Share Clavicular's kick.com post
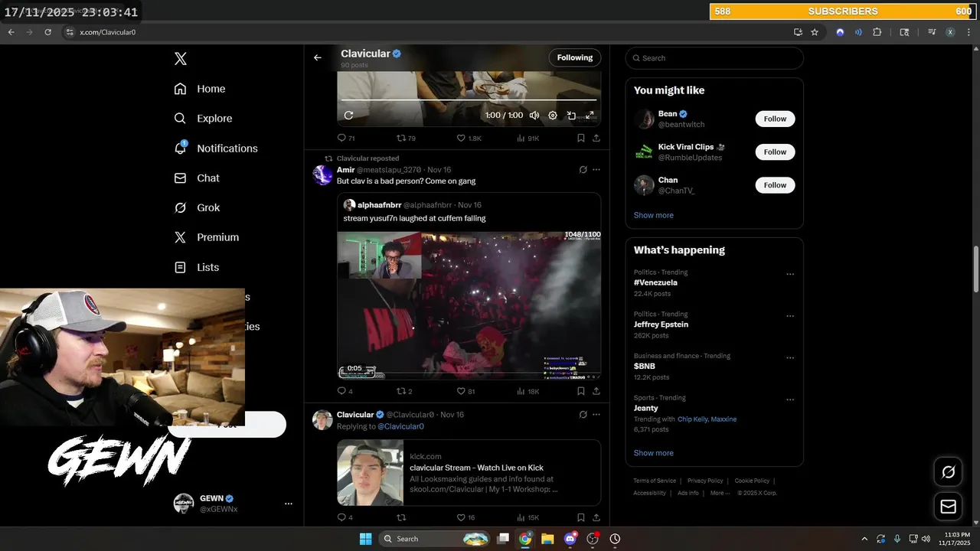This screenshot has height=551, width=980. click(x=596, y=517)
